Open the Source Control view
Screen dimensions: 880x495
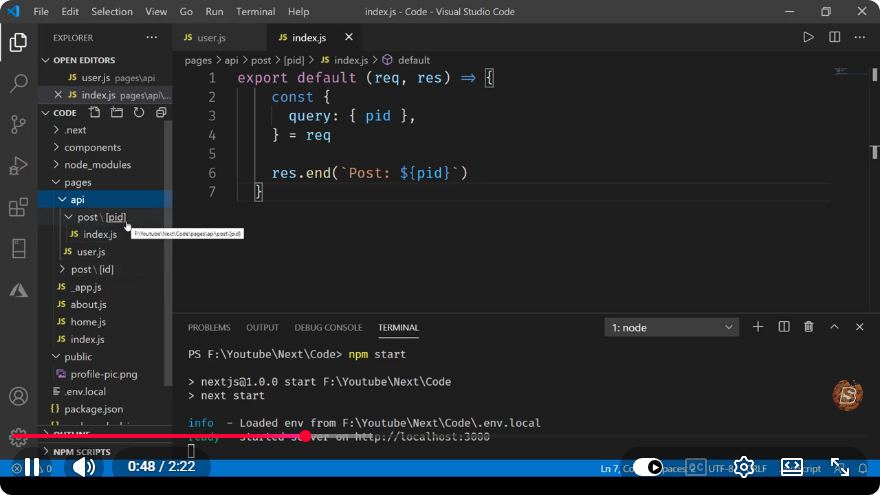[x=19, y=124]
